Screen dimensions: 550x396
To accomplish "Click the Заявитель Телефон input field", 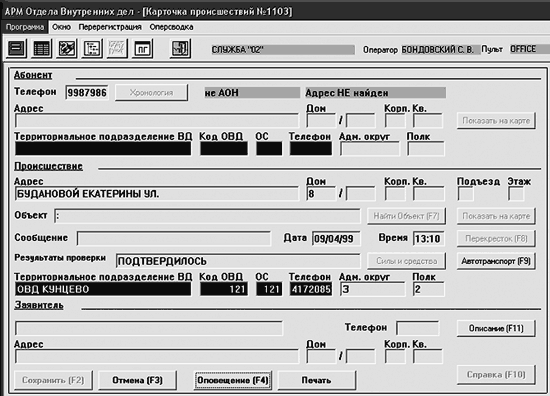I will click(417, 328).
